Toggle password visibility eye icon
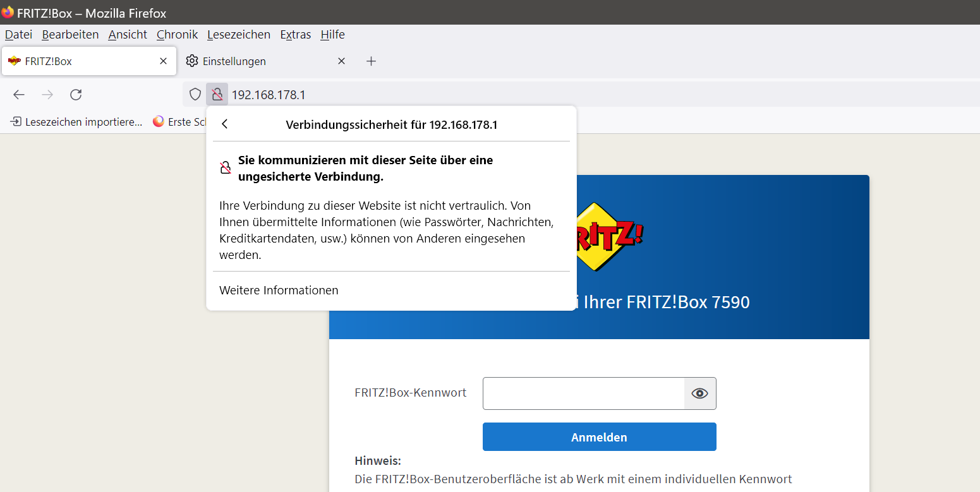The width and height of the screenshot is (980, 492). 699,393
